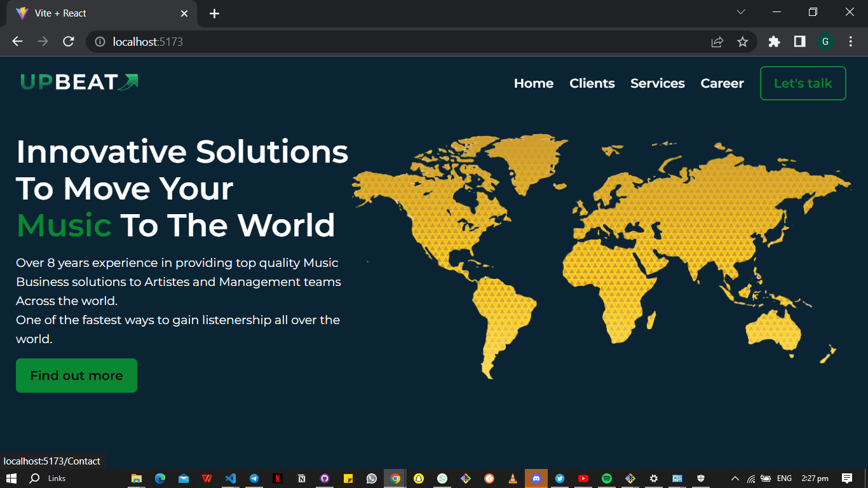
Task: Bookmark this tab with the star icon
Action: pyautogui.click(x=742, y=42)
